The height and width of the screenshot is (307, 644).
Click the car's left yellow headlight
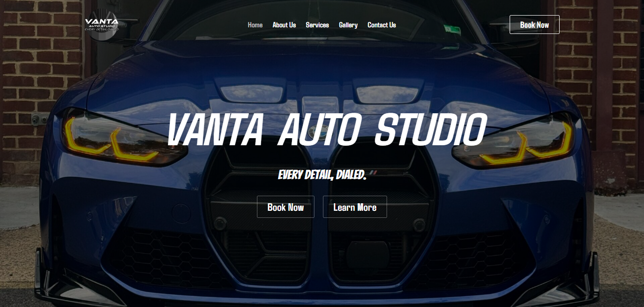124,140
